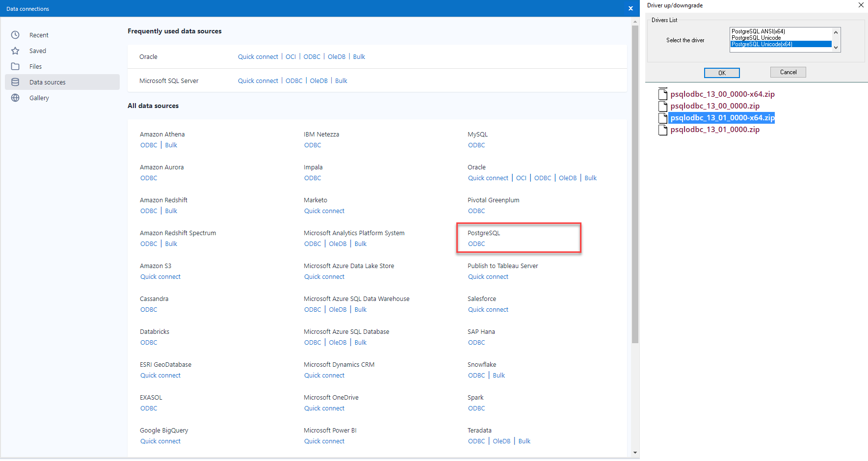Select file psqlodbc_13_00_0000.zip
Image resolution: width=868 pixels, height=461 pixels.
(715, 106)
